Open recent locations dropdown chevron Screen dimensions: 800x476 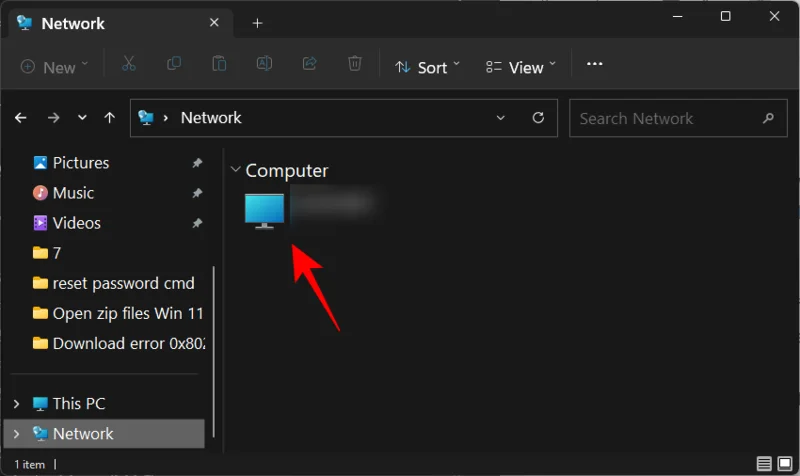(82, 118)
